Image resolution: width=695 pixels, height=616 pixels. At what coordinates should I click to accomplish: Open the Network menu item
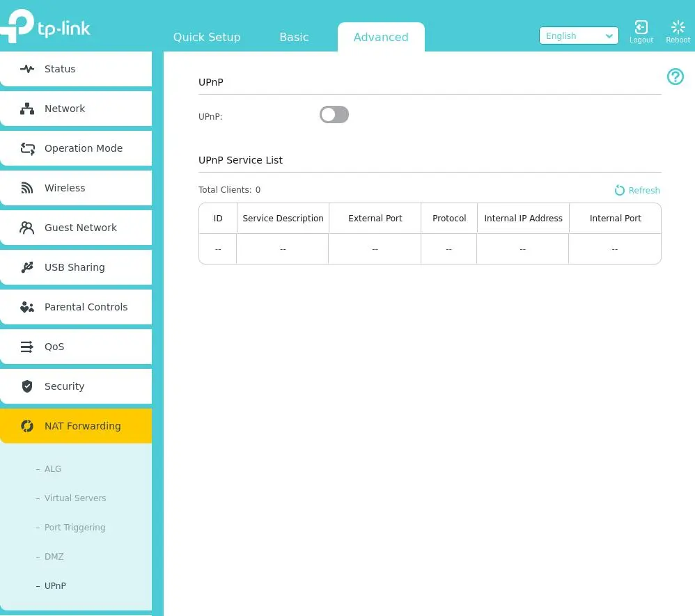(x=76, y=109)
